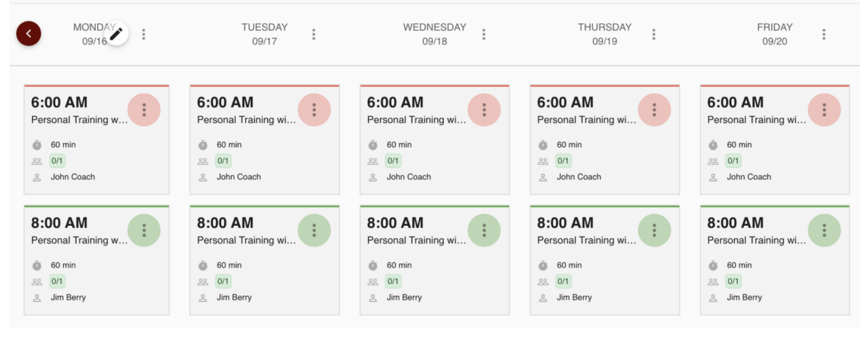Select the Tuesday 09/17 day header
Image resolution: width=868 pixels, height=343 pixels.
coord(264,34)
